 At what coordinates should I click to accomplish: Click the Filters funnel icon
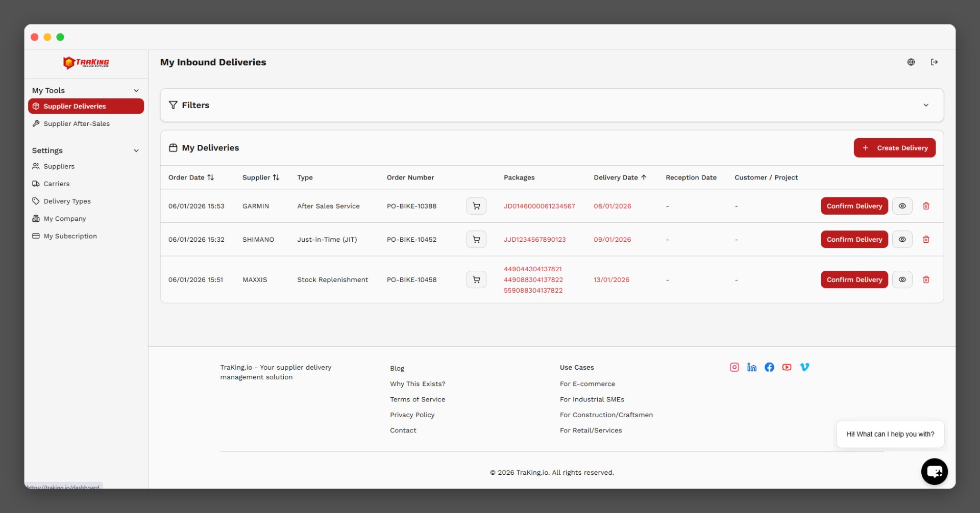(173, 105)
